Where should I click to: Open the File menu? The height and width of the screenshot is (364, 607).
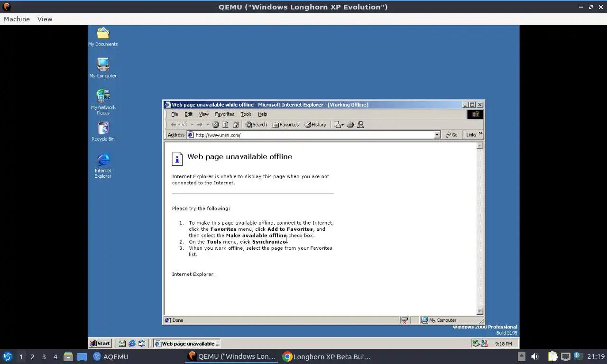tap(175, 114)
